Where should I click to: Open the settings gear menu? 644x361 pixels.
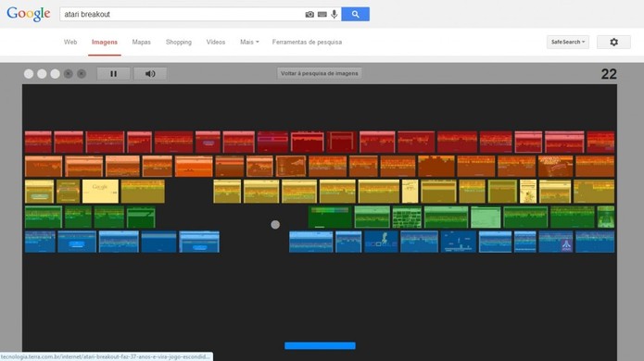pyautogui.click(x=613, y=42)
